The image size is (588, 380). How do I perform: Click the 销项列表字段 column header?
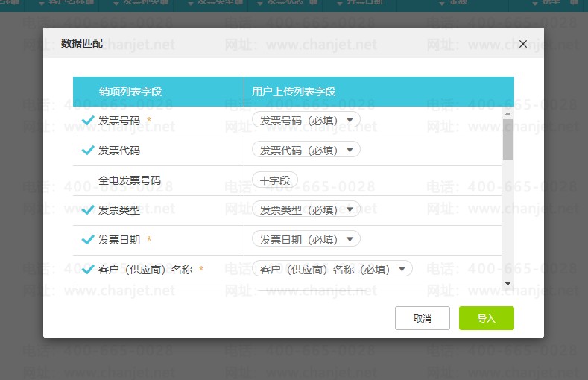point(130,92)
